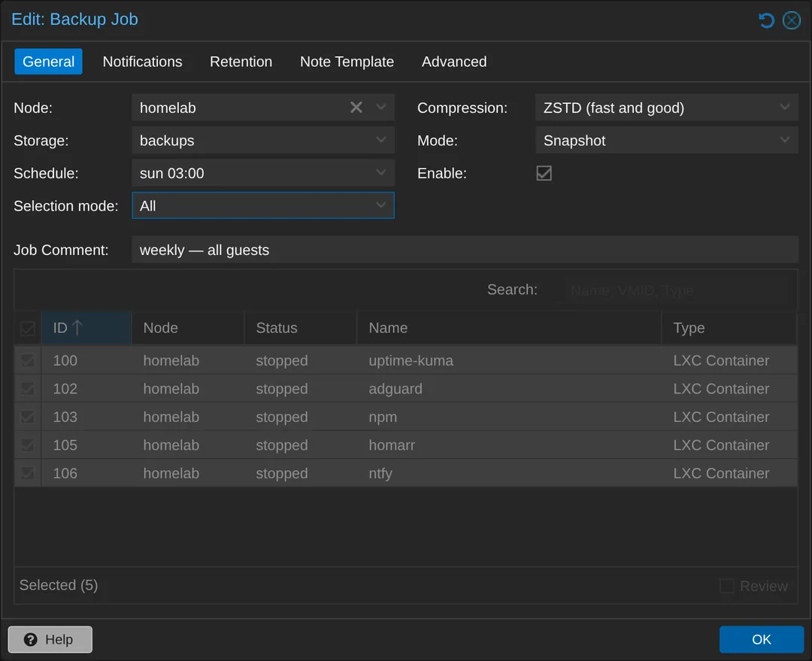Toggle the Enable checkbox
Image resolution: width=812 pixels, height=661 pixels.
click(544, 173)
